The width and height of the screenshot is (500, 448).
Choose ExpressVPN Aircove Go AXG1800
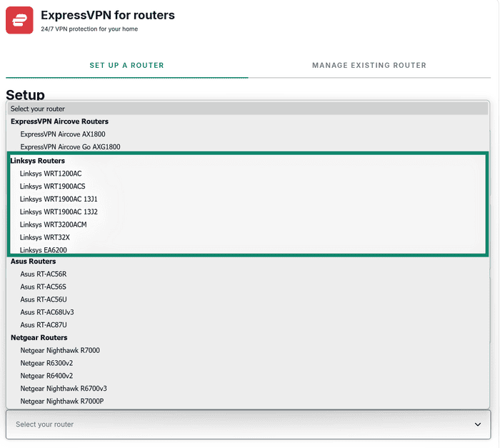click(x=248, y=146)
